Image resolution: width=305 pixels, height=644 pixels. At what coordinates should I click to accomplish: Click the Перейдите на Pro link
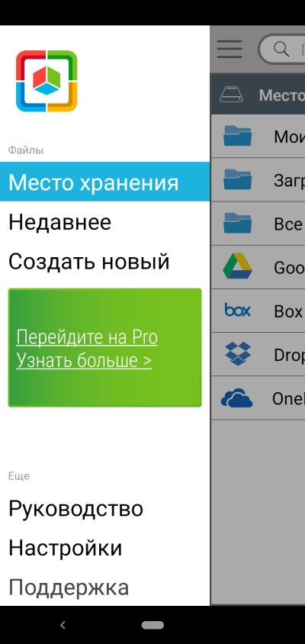click(87, 337)
